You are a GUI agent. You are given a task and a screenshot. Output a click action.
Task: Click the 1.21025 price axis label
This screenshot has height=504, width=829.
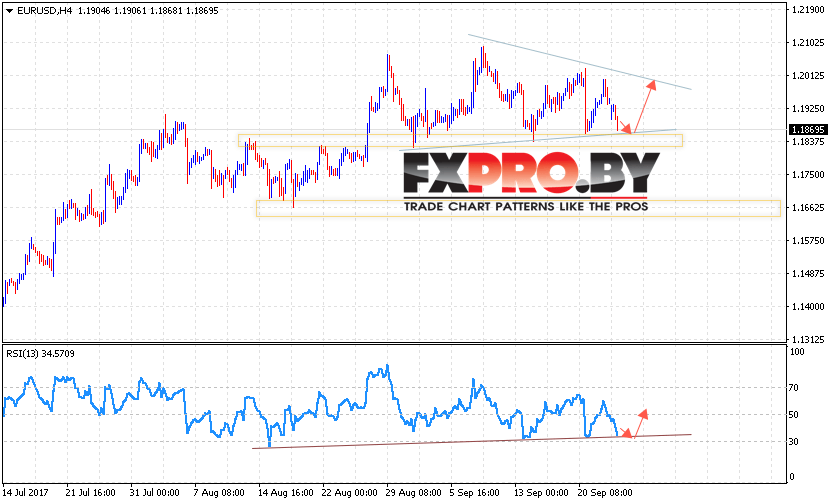pos(808,42)
